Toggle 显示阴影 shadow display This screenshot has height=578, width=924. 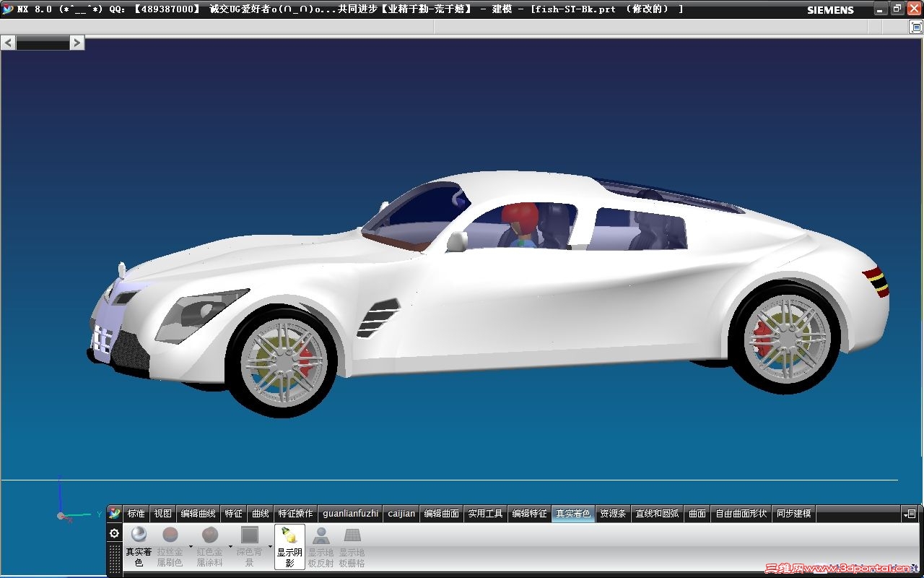click(x=289, y=547)
